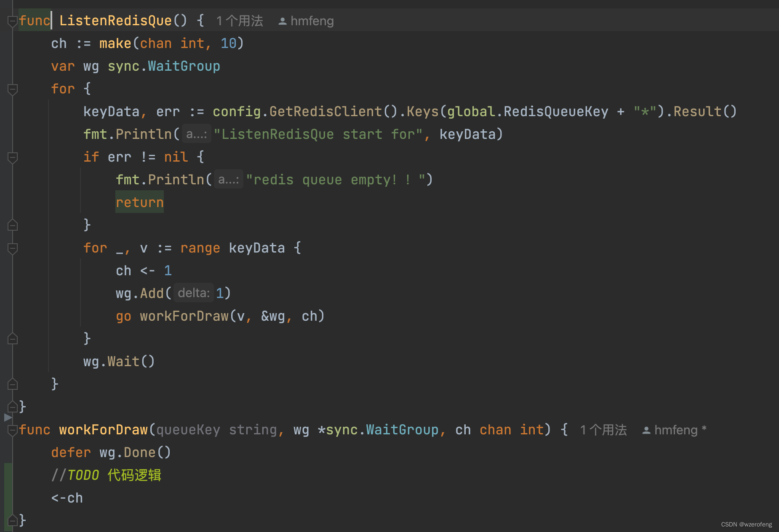Click the gutter arrow above workForDraw
The width and height of the screenshot is (779, 532).
8,418
